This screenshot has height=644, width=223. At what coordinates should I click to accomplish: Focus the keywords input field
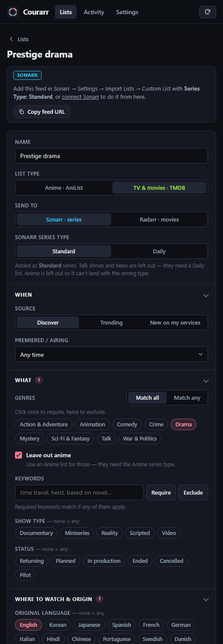pyautogui.click(x=79, y=492)
